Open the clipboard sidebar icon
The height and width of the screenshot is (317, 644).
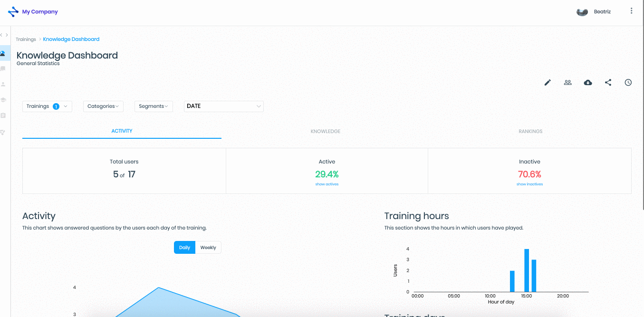point(3,115)
